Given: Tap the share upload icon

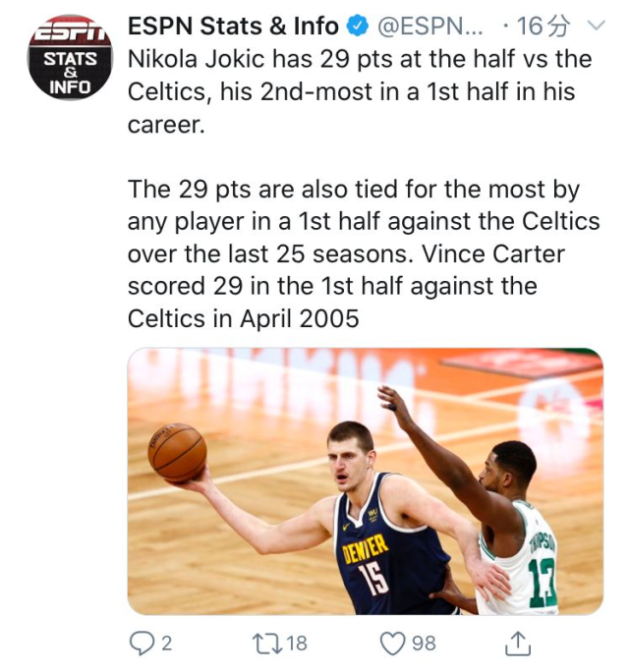Looking at the screenshot, I should pyautogui.click(x=518, y=643).
